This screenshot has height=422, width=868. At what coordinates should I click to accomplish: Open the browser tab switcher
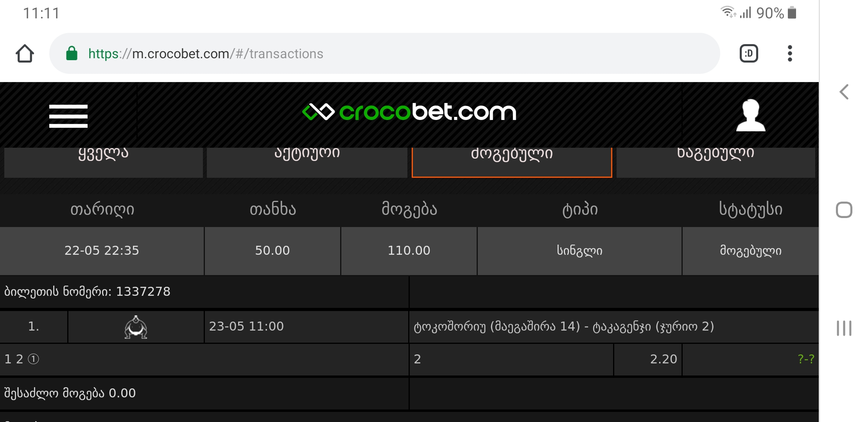click(749, 54)
